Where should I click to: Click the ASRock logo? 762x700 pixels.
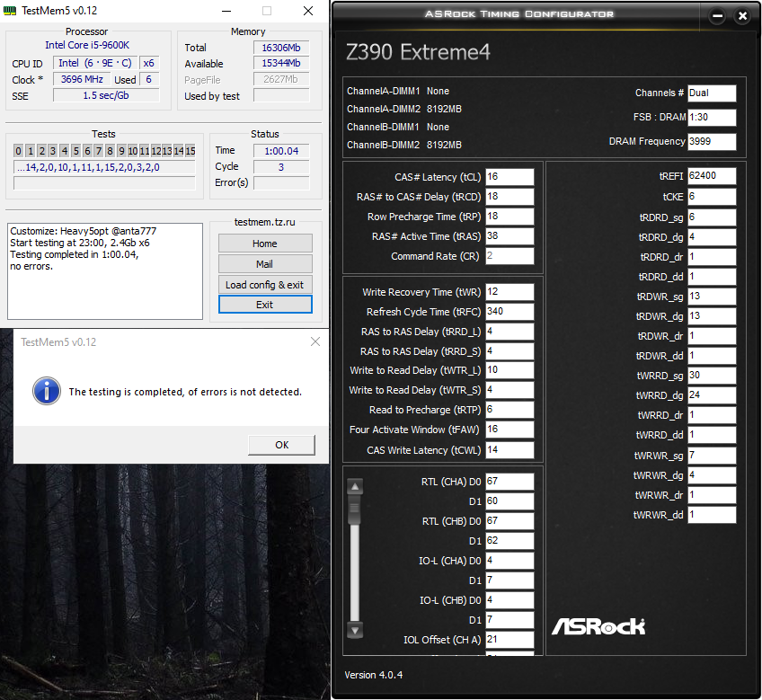pos(598,626)
